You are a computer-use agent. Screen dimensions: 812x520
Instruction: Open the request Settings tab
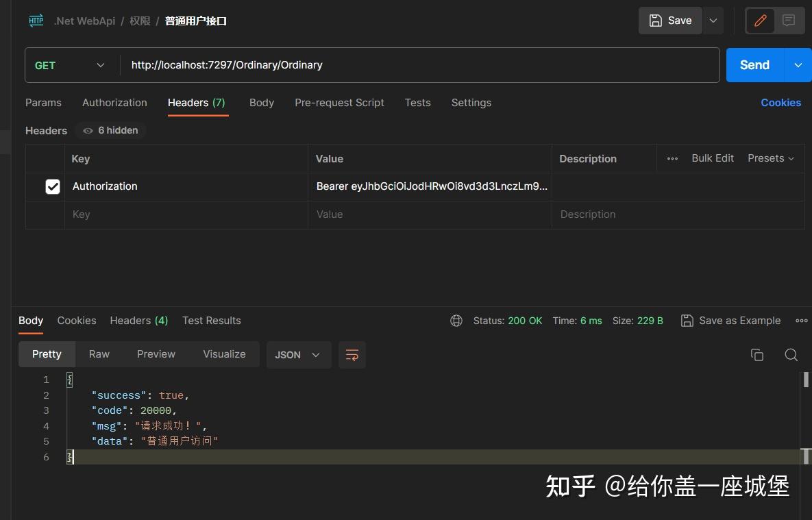[x=471, y=103]
